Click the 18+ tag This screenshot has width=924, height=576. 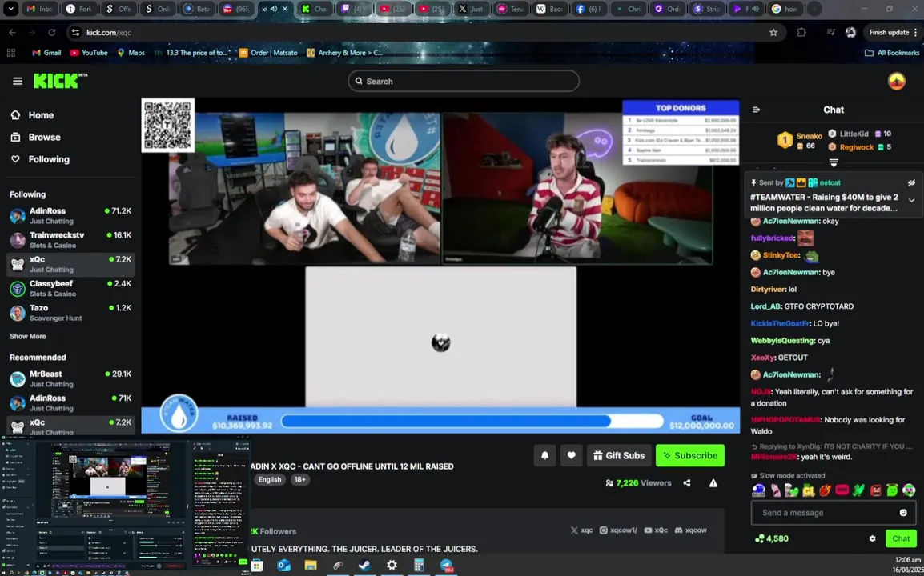[x=299, y=479]
